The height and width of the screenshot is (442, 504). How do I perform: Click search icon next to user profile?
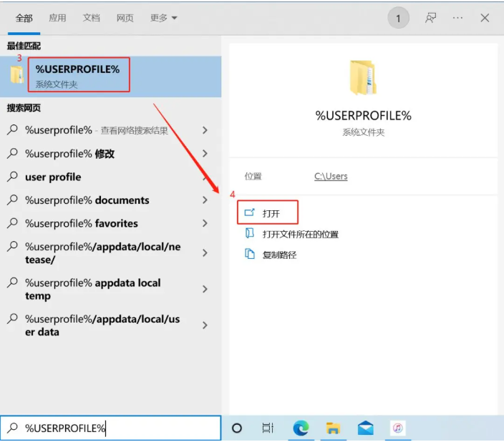pos(13,177)
